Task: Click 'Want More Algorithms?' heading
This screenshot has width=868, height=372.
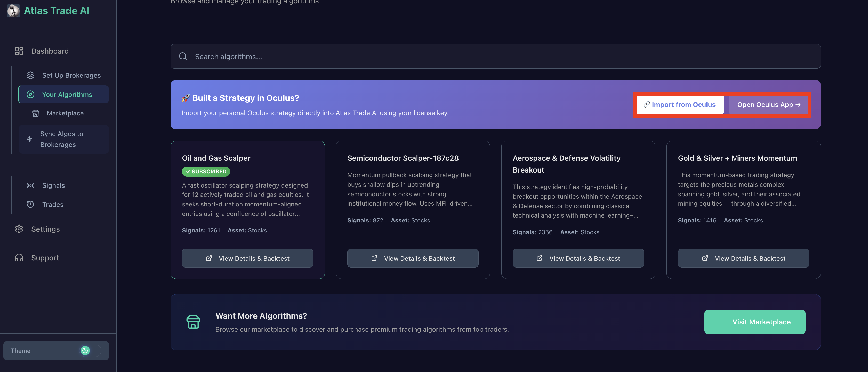Action: click(261, 316)
